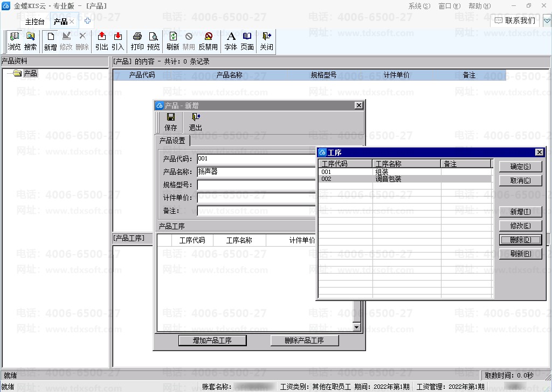Close the 工序 dialog with its X
This screenshot has height=392, width=552.
point(539,152)
